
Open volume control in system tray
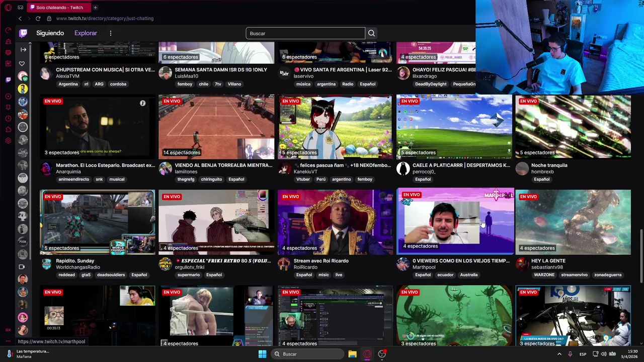pyautogui.click(x=603, y=354)
